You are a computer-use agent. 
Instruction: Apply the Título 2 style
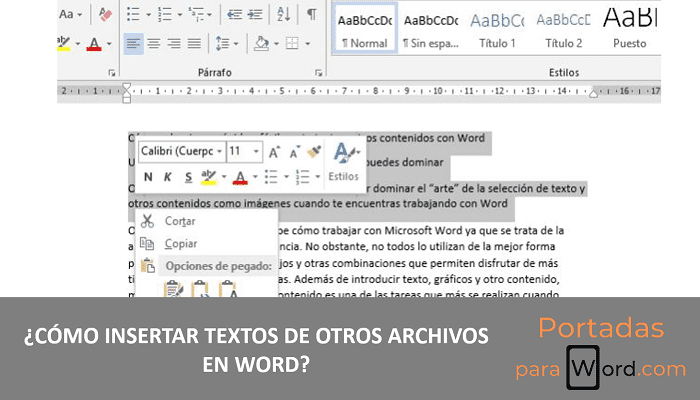pos(563,29)
